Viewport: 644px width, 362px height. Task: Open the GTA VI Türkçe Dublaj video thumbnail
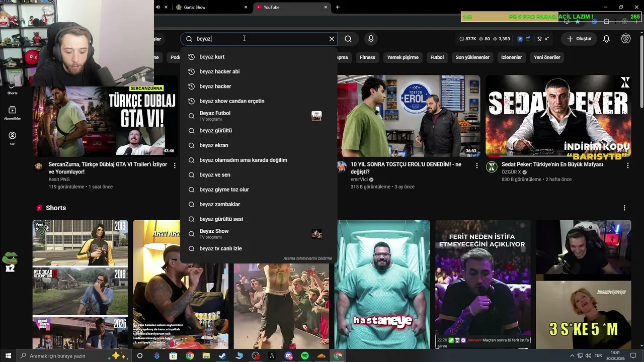pos(105,116)
